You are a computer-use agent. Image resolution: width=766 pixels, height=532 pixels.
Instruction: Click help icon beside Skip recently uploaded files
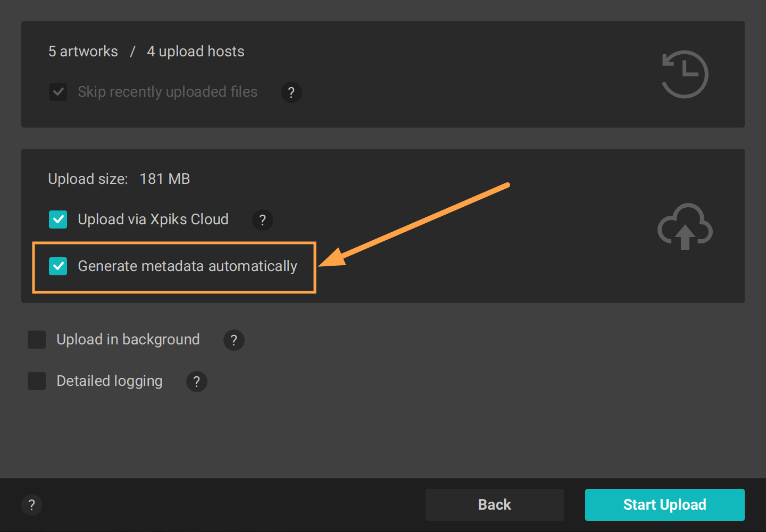point(292,92)
